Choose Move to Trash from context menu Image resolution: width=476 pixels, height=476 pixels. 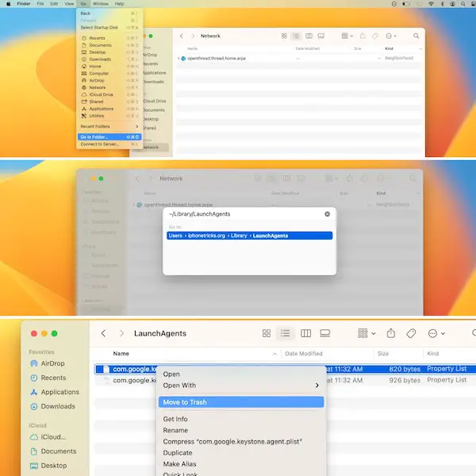point(185,402)
